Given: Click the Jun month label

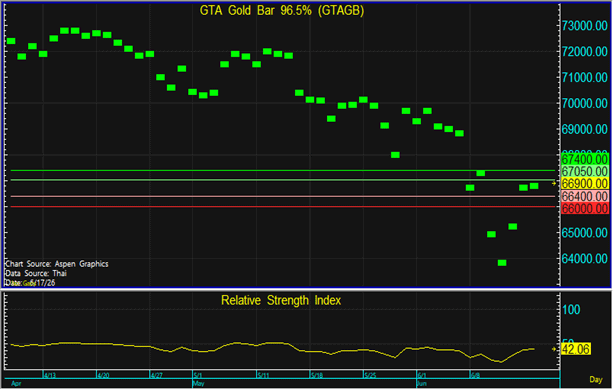Looking at the screenshot, I should pos(422,383).
